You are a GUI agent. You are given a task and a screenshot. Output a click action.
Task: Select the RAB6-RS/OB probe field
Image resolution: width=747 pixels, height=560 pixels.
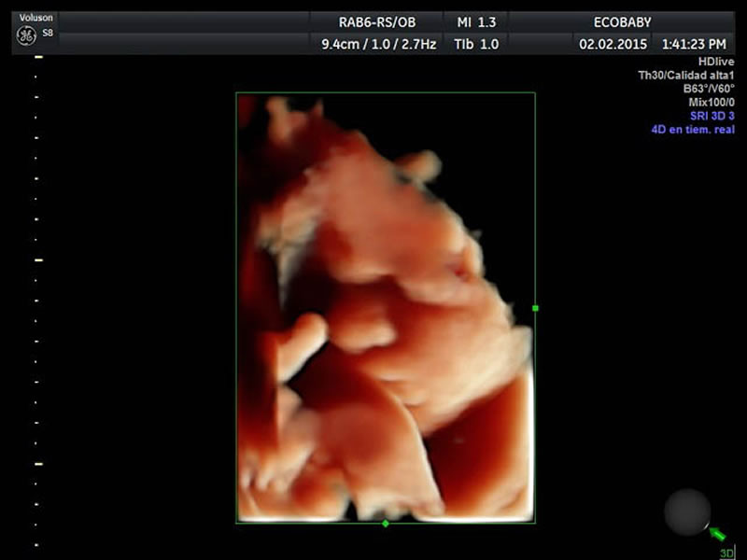[375, 22]
